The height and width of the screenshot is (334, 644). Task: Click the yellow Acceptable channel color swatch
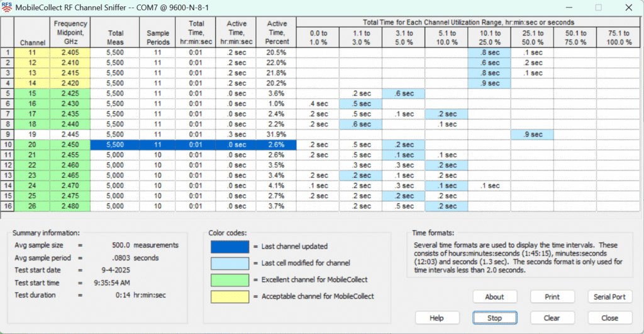229,295
